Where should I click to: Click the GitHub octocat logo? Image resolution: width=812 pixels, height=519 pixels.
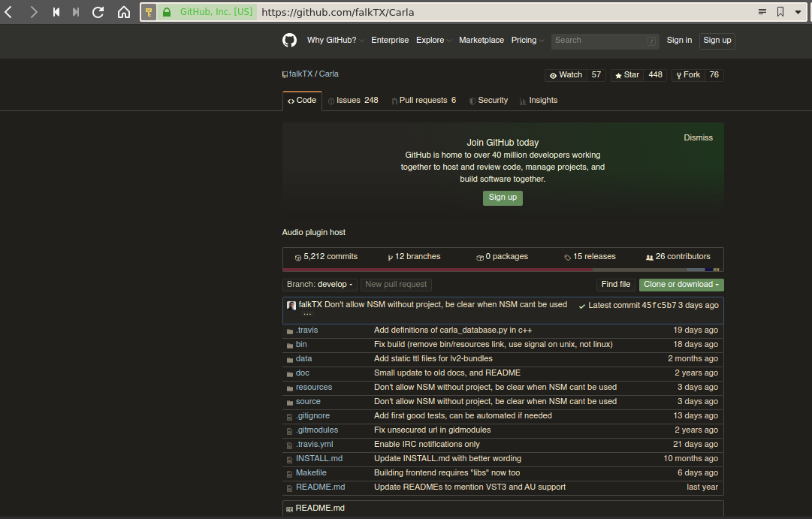[x=289, y=41]
